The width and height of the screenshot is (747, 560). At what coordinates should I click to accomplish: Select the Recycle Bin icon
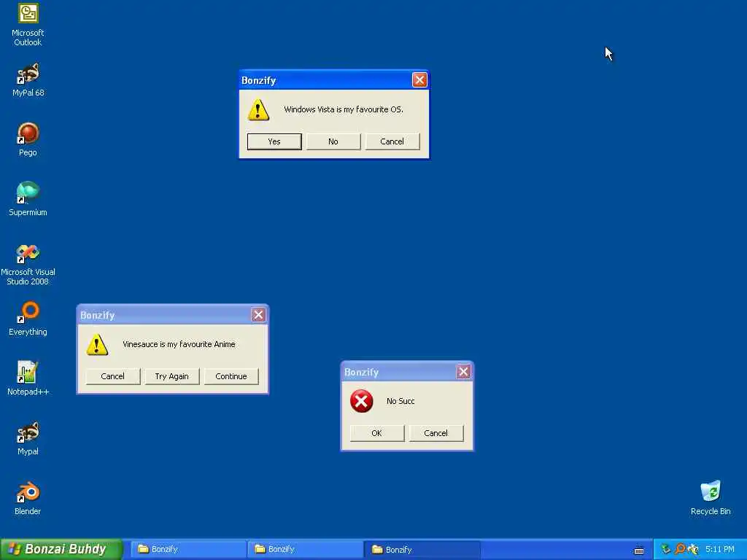tap(711, 498)
